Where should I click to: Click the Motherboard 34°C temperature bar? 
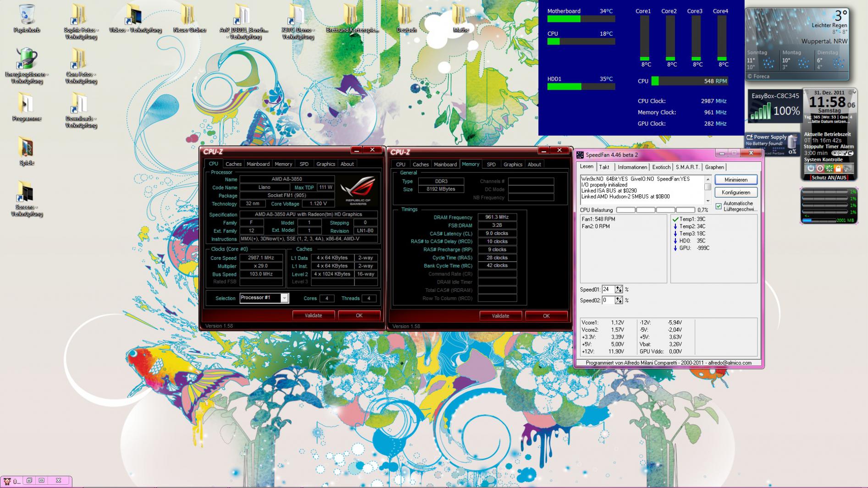pyautogui.click(x=581, y=19)
